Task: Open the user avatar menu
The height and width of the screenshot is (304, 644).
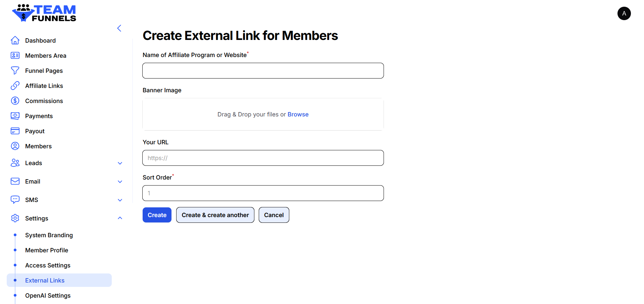Action: [x=624, y=13]
